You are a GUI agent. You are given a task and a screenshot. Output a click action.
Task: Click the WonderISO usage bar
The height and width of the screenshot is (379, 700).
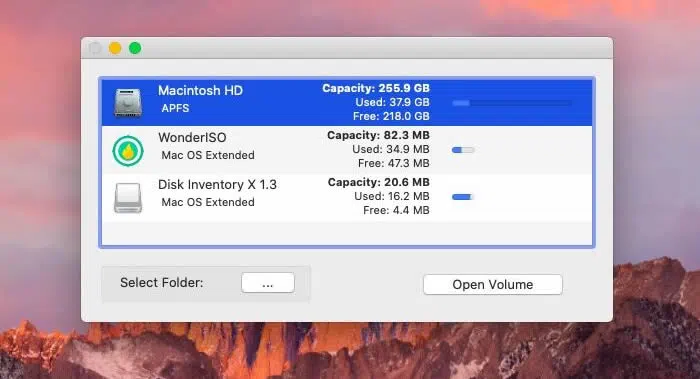(x=463, y=150)
